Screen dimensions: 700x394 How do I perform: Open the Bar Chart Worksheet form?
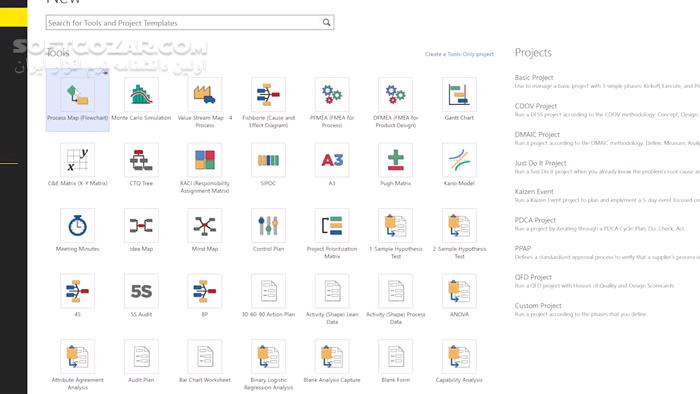(205, 357)
